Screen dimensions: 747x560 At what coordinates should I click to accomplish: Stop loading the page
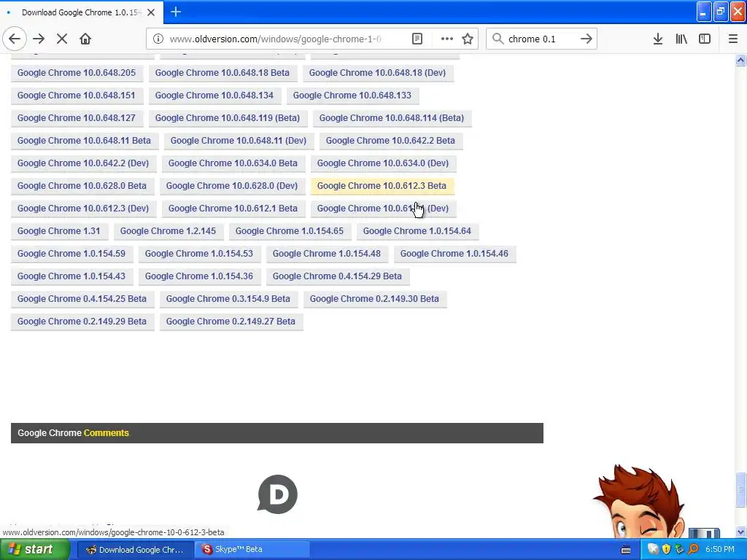pyautogui.click(x=62, y=39)
